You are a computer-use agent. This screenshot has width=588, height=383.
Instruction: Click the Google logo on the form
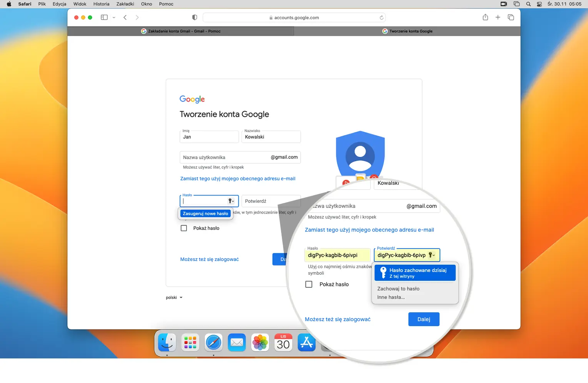192,99
